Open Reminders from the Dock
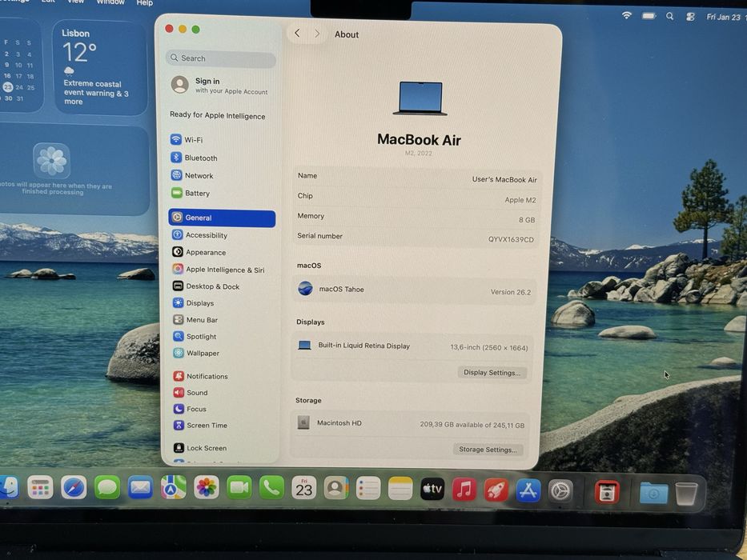The height and width of the screenshot is (560, 747). tap(368, 489)
